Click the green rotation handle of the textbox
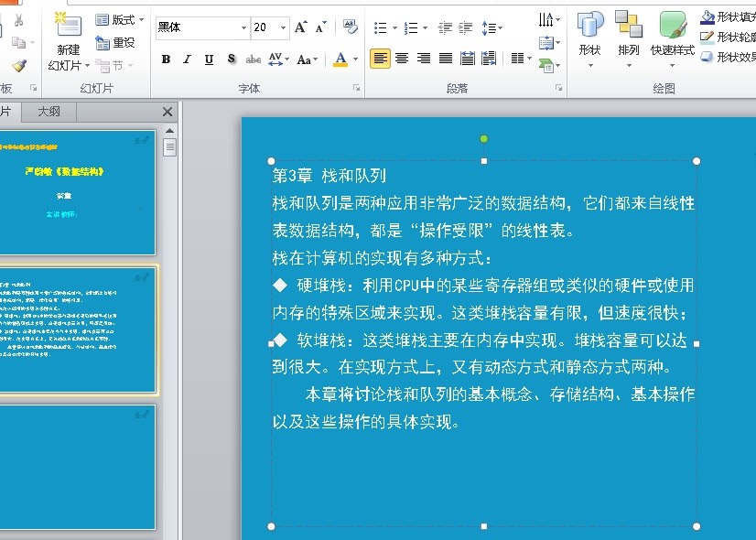Screen dimensions: 756x540 pyautogui.click(x=484, y=139)
